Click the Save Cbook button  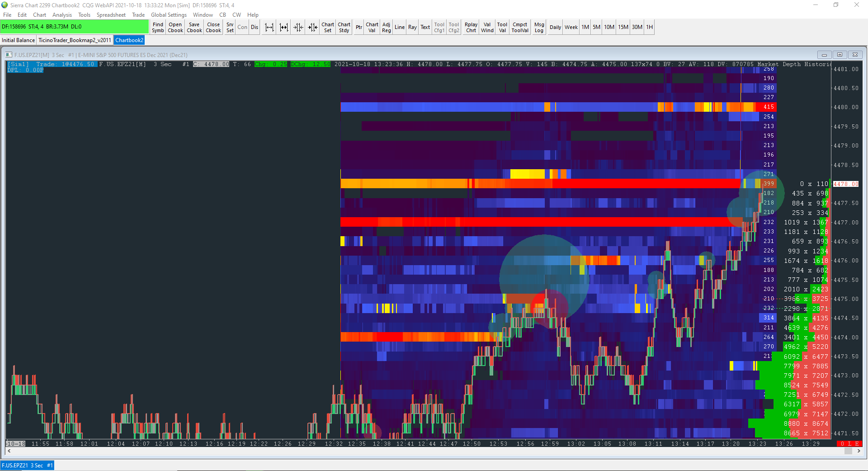click(x=194, y=27)
